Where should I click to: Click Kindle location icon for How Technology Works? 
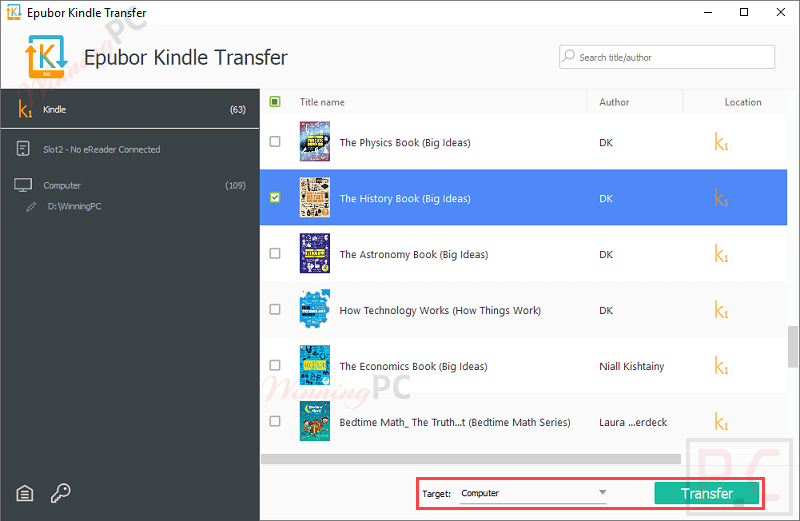pyautogui.click(x=721, y=310)
